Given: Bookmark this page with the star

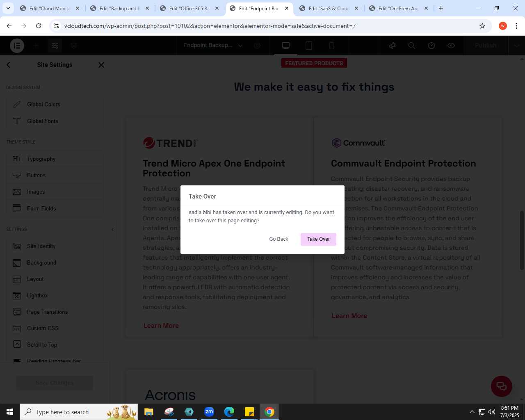Looking at the screenshot, I should [x=482, y=26].
